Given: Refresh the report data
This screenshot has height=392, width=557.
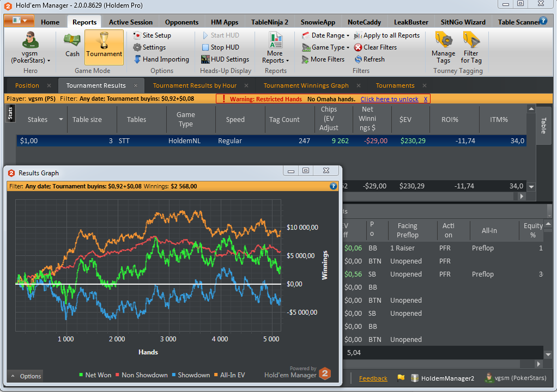Looking at the screenshot, I should pos(370,59).
